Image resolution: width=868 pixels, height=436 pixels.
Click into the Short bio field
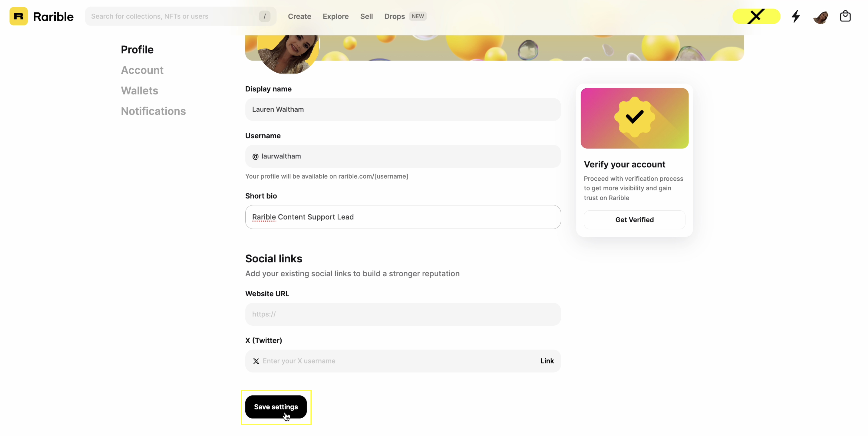click(403, 217)
